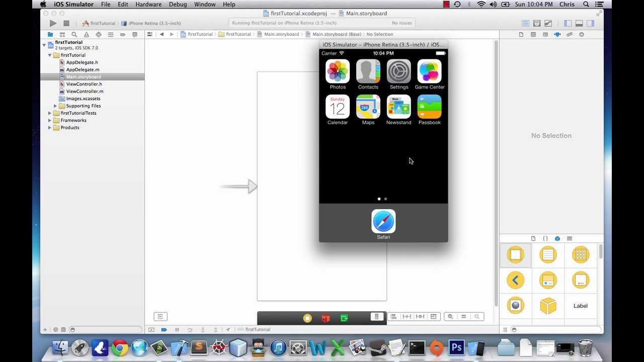Viewport: 644px width, 362px height.
Task: Open the Test navigator tab
Action: tap(99, 34)
